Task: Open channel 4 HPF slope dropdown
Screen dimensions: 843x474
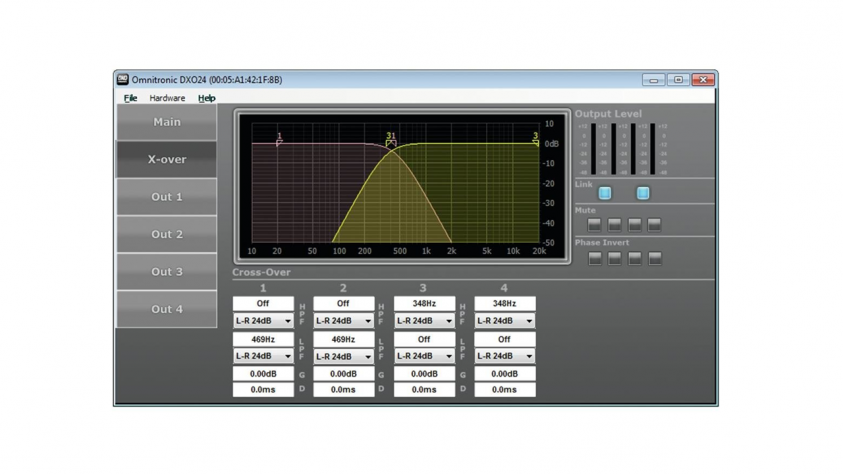Action: point(505,321)
